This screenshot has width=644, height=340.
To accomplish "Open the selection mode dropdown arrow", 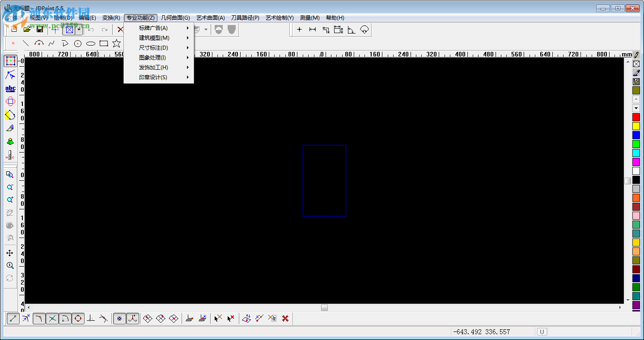I will point(79,29).
